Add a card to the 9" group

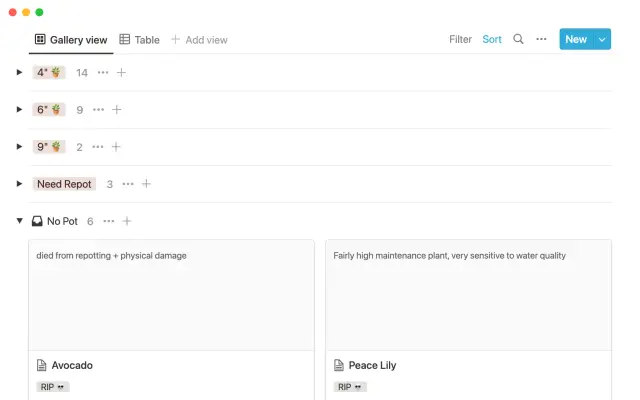point(116,147)
